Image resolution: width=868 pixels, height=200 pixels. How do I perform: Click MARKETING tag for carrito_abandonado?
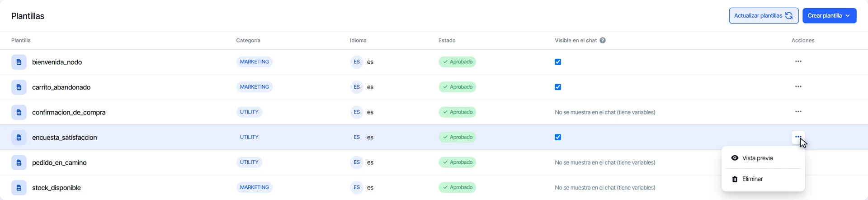pos(255,87)
